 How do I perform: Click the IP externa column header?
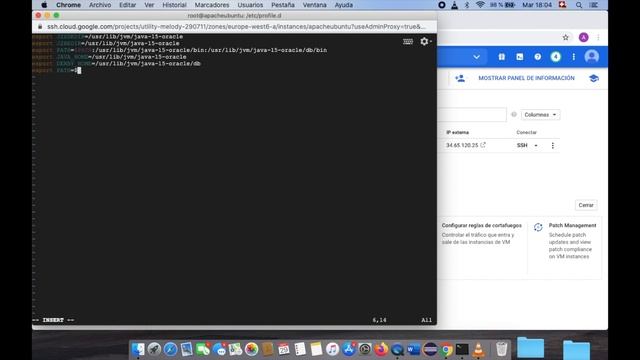(458, 132)
